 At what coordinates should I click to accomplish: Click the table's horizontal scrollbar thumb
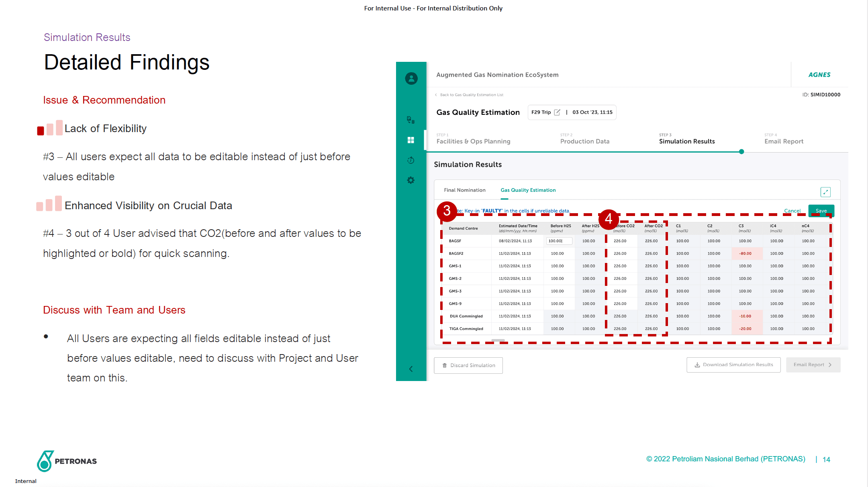click(498, 340)
